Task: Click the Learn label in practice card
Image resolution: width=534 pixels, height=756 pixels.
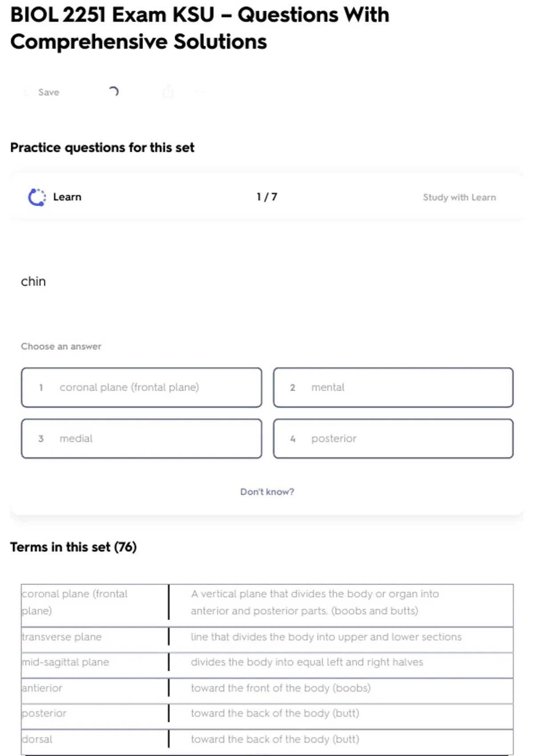Action: click(x=67, y=197)
